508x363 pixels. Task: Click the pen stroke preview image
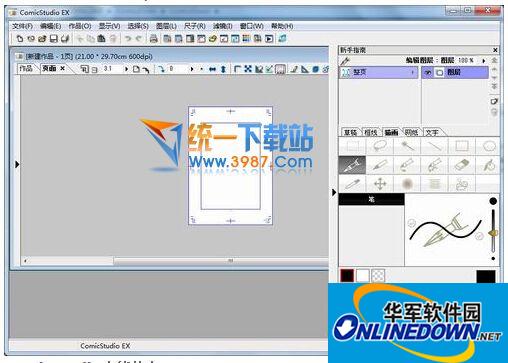point(446,230)
